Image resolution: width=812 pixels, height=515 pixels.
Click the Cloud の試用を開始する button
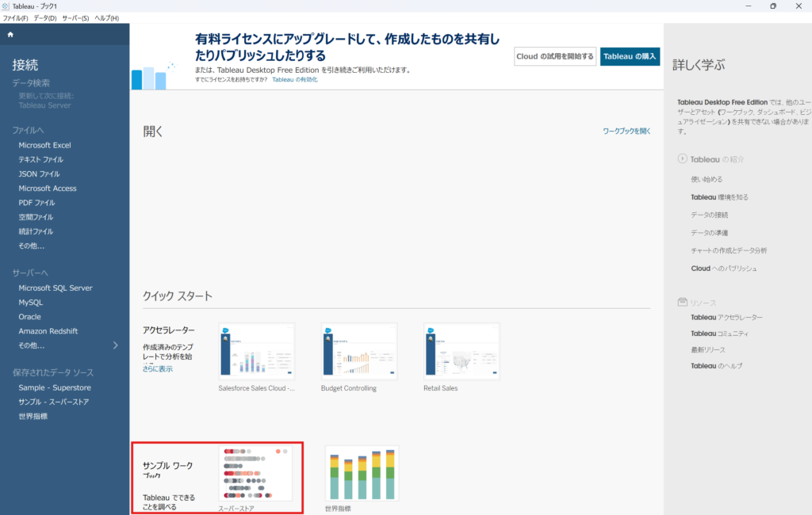coord(555,56)
